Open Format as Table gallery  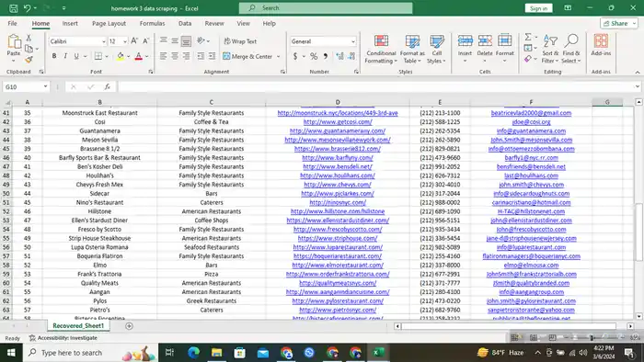pyautogui.click(x=412, y=50)
